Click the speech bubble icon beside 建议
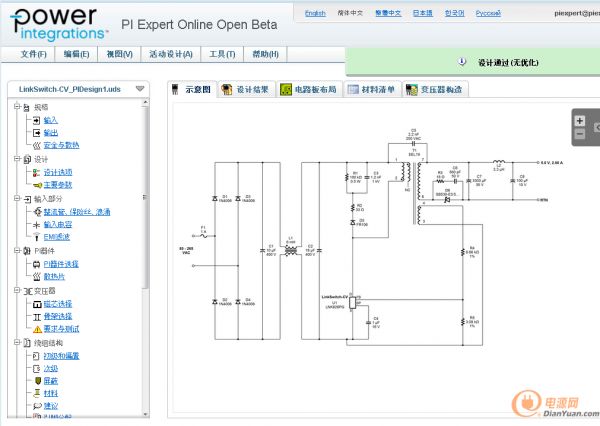The width and height of the screenshot is (600, 426). 37,406
